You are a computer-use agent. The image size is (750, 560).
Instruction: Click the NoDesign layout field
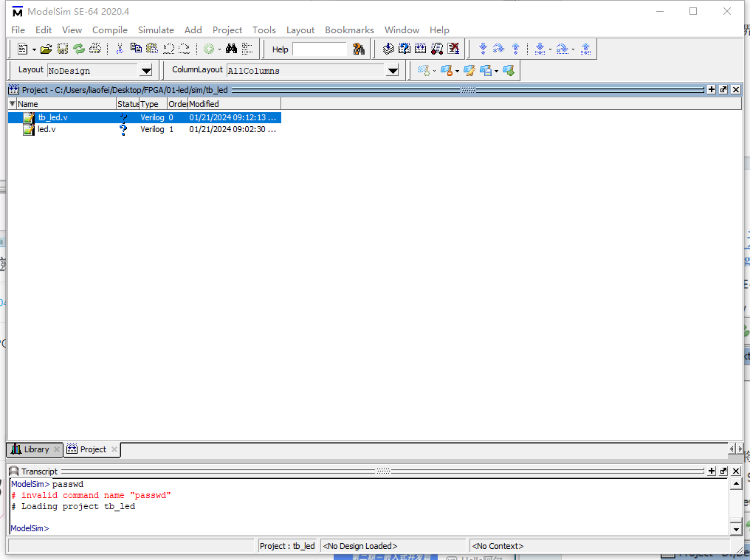click(x=93, y=71)
